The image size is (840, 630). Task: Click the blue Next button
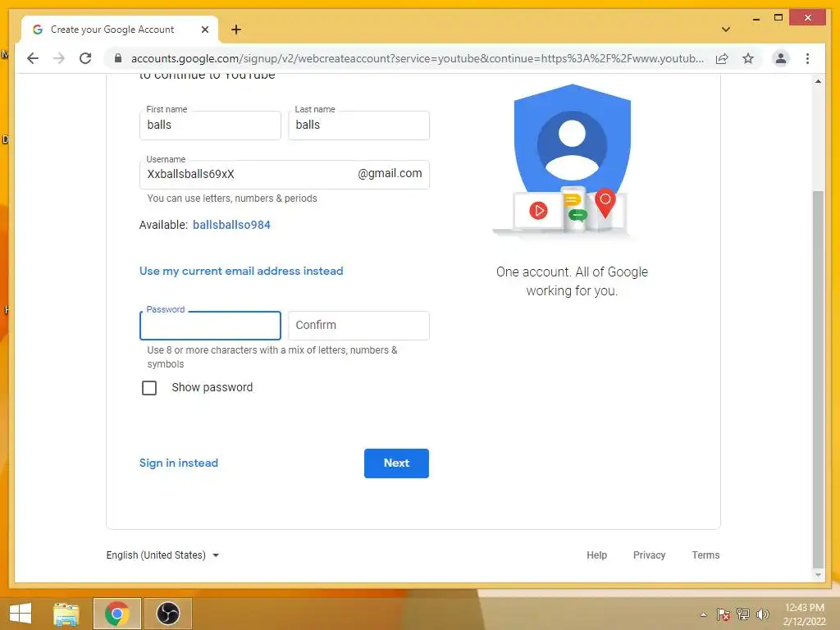396,463
